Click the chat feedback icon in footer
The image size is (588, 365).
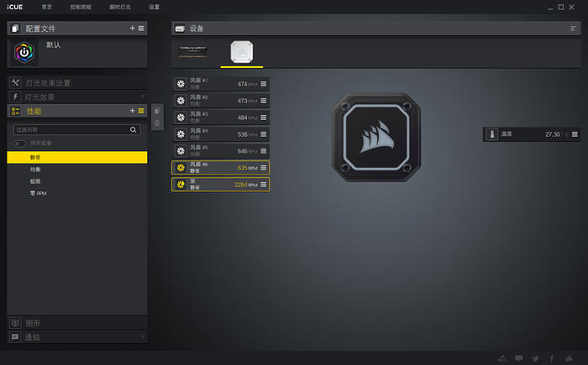tap(518, 358)
